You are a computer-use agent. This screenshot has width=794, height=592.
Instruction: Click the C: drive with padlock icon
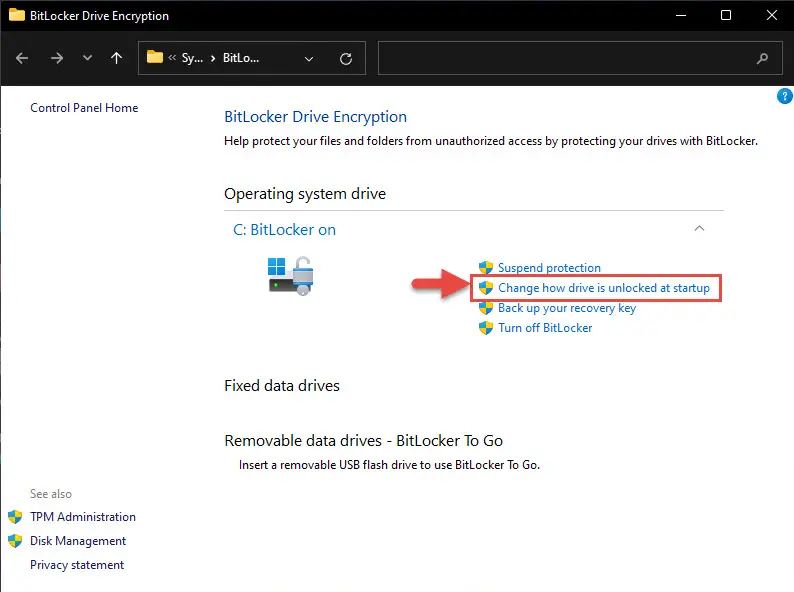(x=291, y=274)
